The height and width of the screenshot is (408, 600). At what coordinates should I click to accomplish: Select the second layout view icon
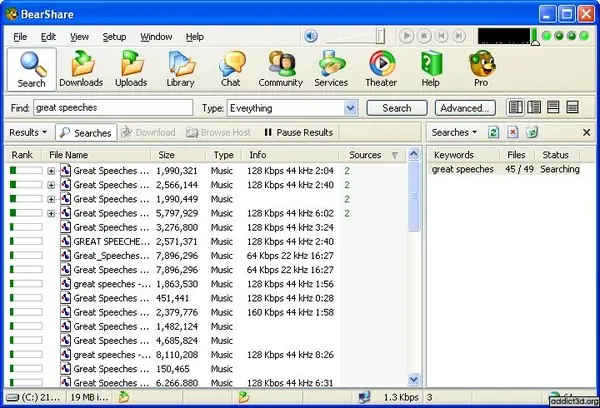click(534, 108)
